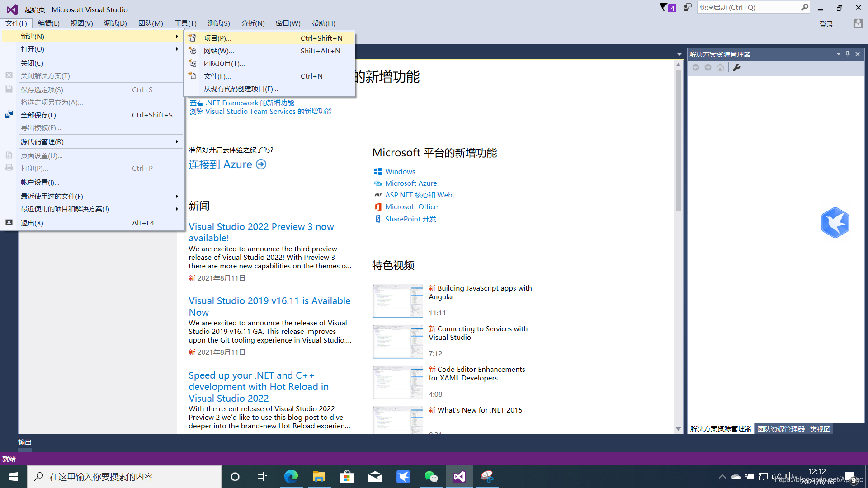Open the Windows platform link
The width and height of the screenshot is (868, 488).
click(x=400, y=171)
